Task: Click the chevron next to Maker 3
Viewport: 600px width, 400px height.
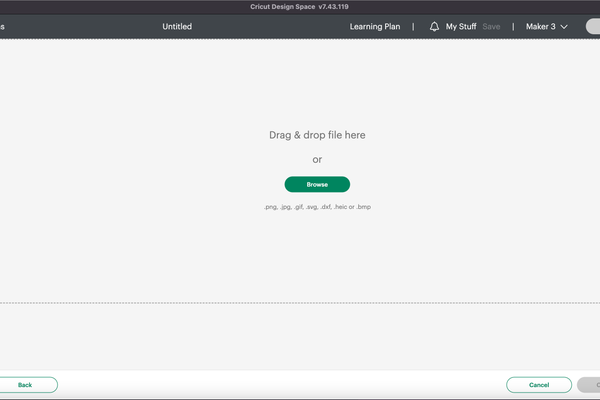Action: [564, 27]
